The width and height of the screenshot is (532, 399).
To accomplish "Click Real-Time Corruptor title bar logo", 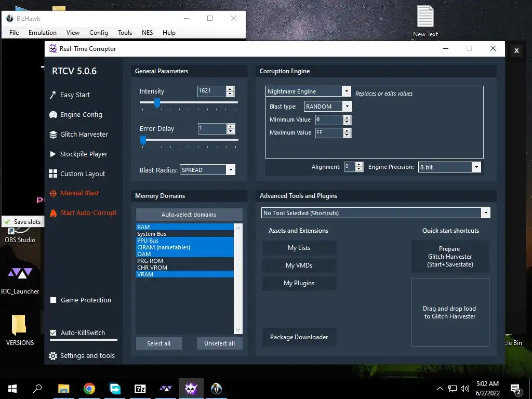I will [53, 48].
